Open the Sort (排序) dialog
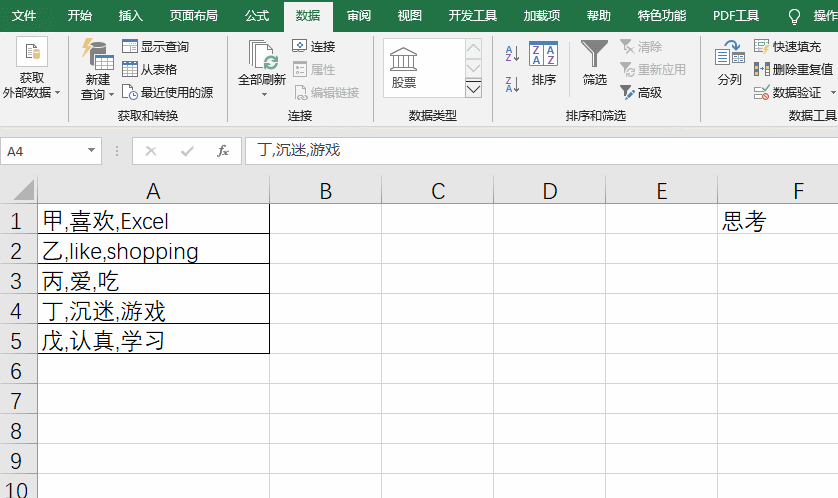This screenshot has height=498, width=838. (x=544, y=63)
